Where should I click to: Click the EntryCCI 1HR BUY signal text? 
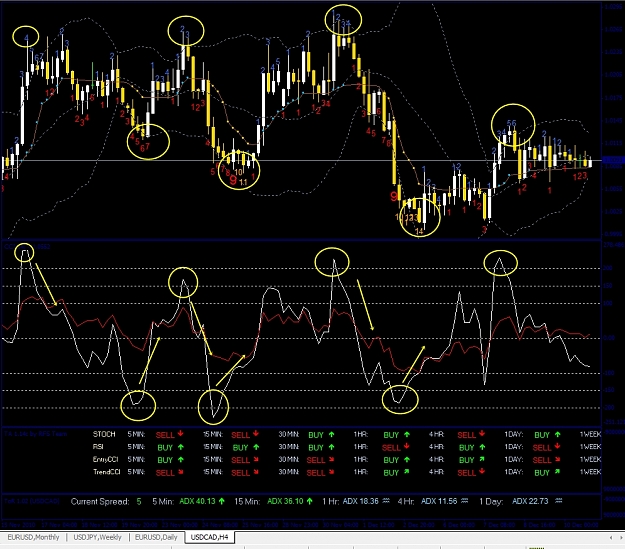point(391,460)
